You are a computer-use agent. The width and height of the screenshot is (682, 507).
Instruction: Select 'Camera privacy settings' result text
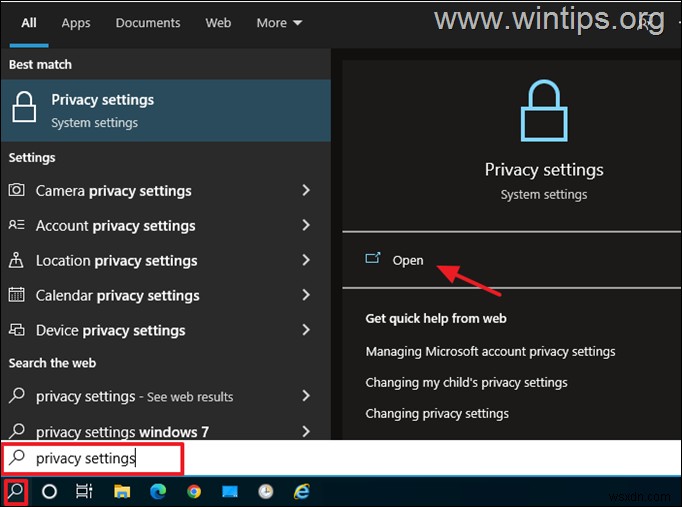pos(114,191)
